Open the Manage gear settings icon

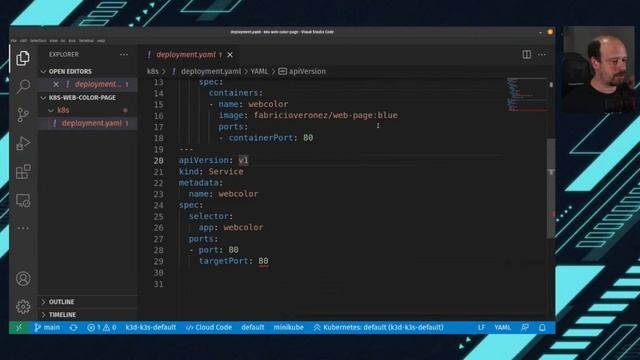click(23, 307)
